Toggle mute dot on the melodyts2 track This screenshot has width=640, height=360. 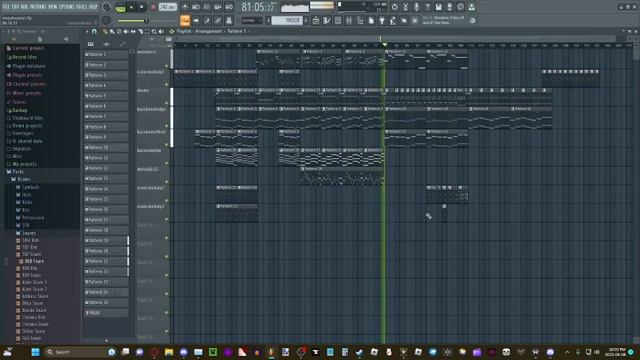click(x=167, y=182)
